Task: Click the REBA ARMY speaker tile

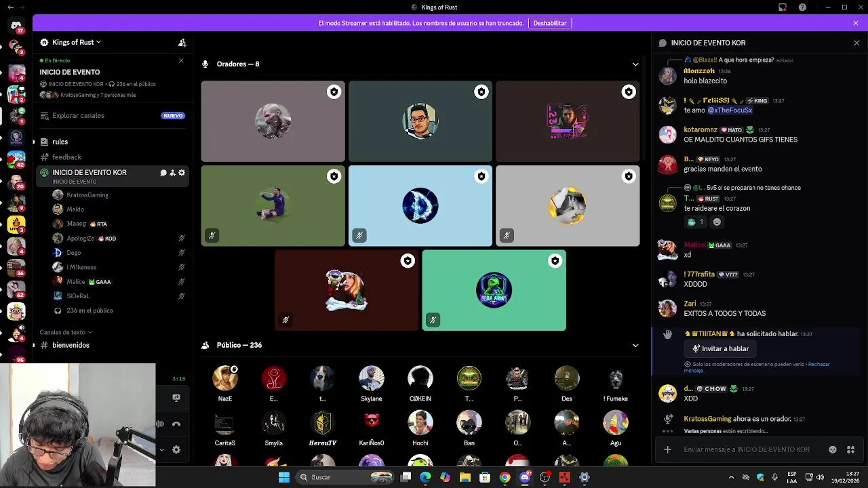Action: click(x=494, y=290)
